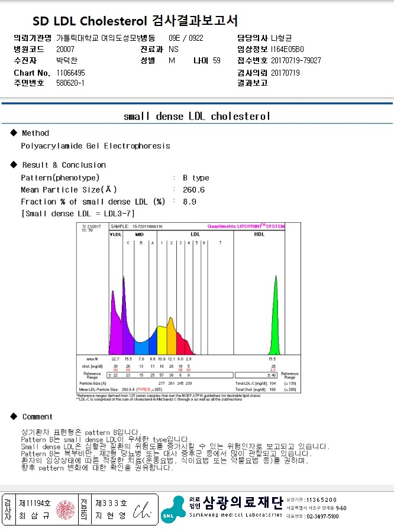Click 'Quantimetrix LIPOPRINT SYSTEM' chart title
The width and height of the screenshot is (394, 532).
pyautogui.click(x=246, y=226)
